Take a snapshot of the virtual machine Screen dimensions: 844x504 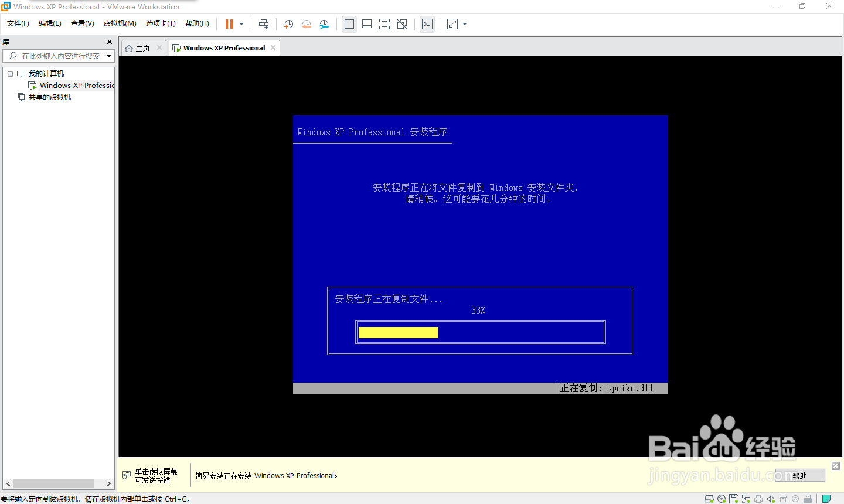(288, 24)
